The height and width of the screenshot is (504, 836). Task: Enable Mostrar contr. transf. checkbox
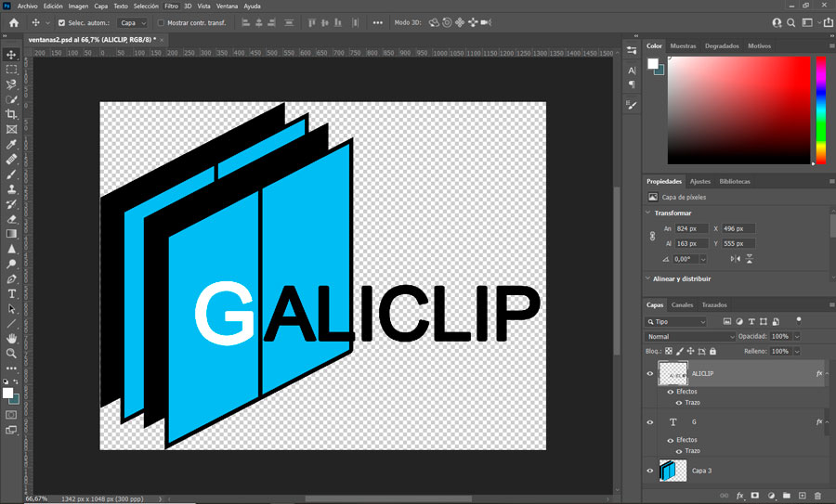pos(161,22)
